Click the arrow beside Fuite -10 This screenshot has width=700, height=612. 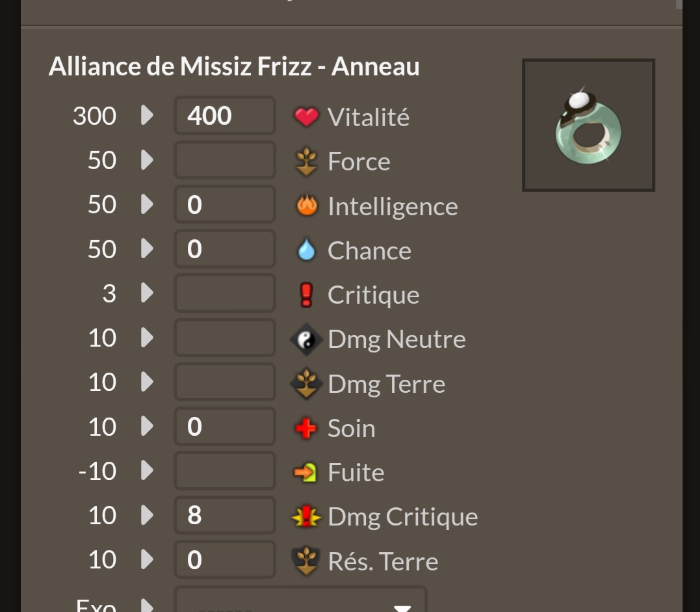point(147,470)
